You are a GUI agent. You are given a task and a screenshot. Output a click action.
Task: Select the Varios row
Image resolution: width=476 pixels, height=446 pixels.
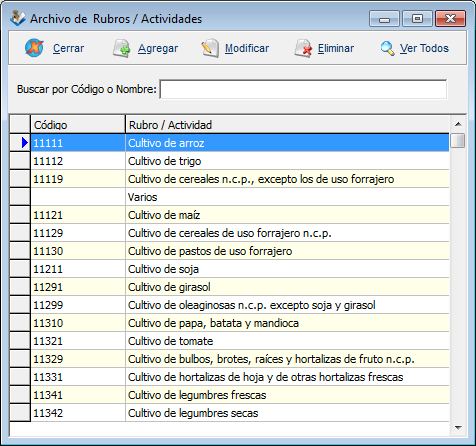click(x=229, y=197)
